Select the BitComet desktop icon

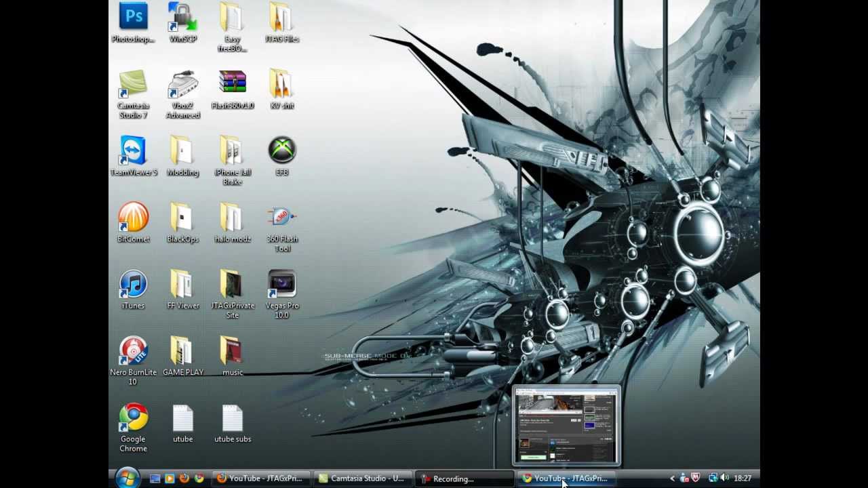click(134, 223)
